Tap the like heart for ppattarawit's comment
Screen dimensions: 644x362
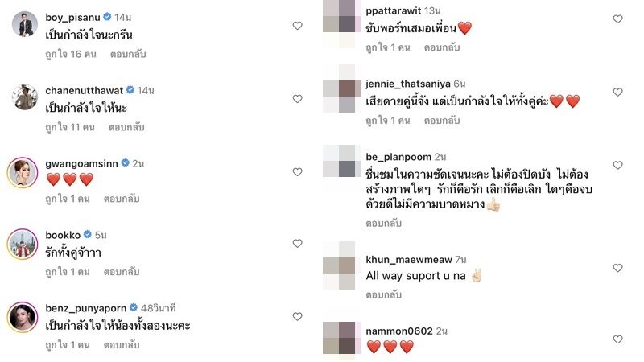pyautogui.click(x=617, y=19)
